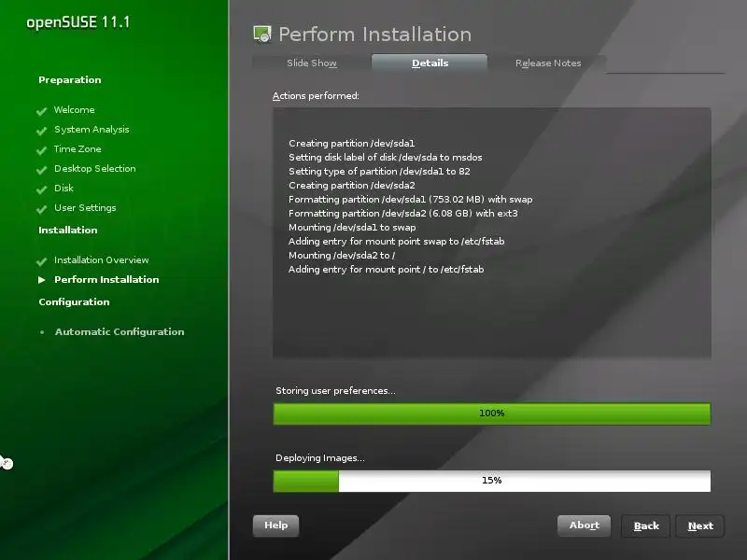The width and height of the screenshot is (747, 560).
Task: Click the Next button
Action: [700, 526]
